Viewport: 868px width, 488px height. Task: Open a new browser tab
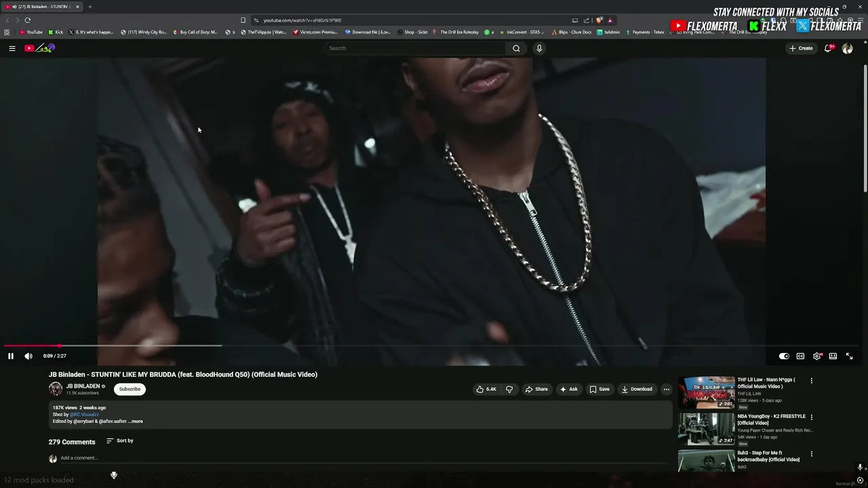pyautogui.click(x=90, y=7)
